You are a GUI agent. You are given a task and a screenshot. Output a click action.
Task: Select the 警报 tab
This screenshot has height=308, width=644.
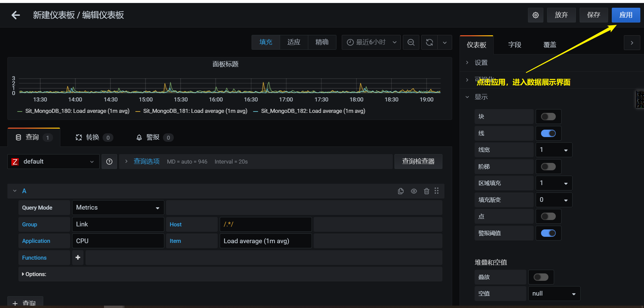(154, 137)
